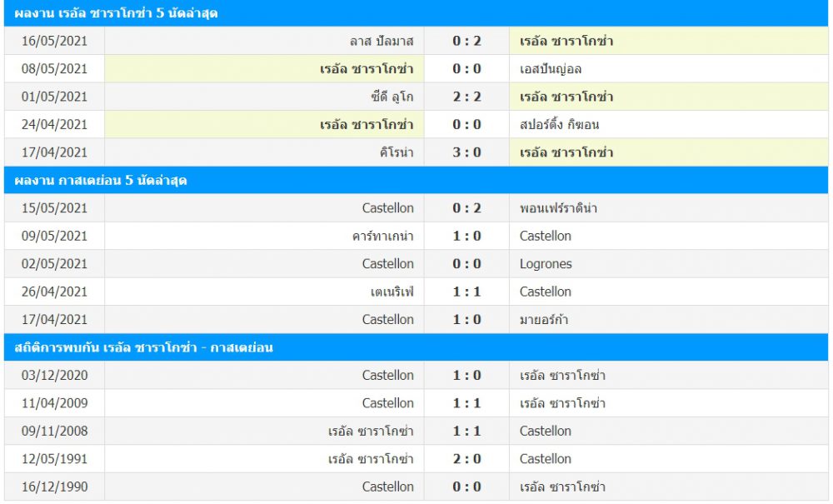Click Castellon home team on 15/05/2021 row

[387, 208]
